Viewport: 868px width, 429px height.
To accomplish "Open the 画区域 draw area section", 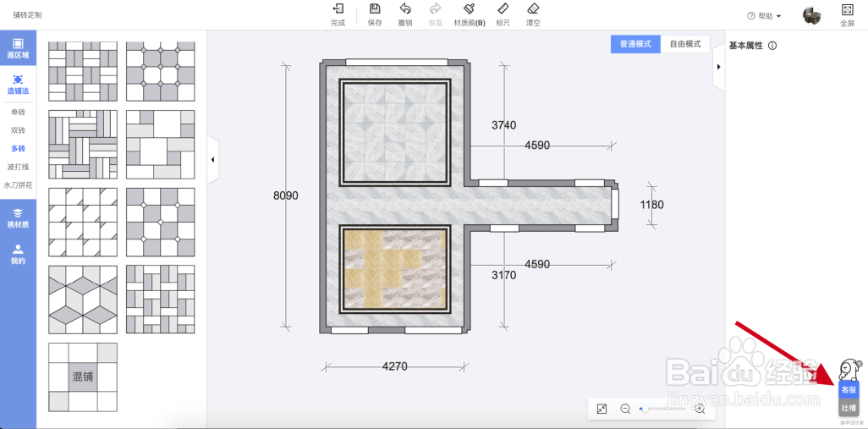I will coord(18,49).
